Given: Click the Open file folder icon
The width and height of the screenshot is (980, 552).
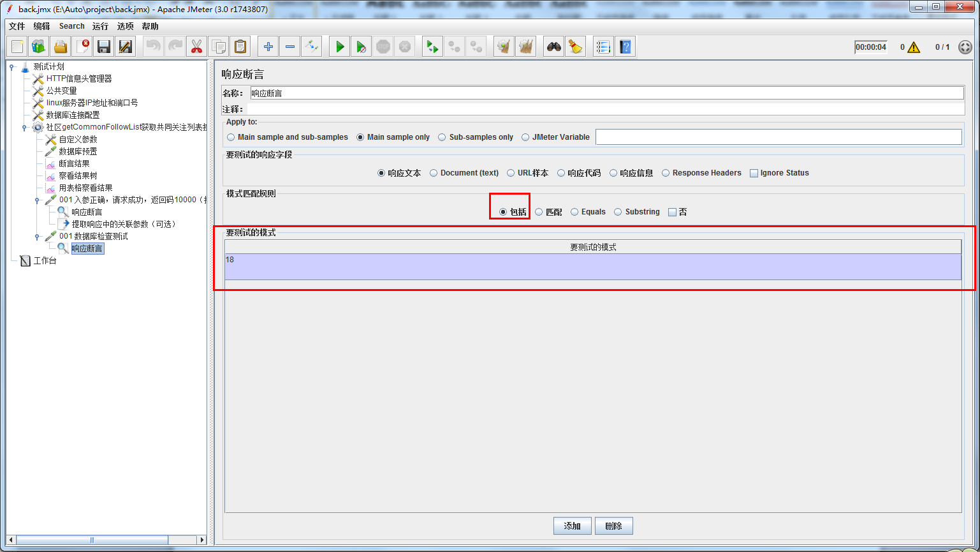Looking at the screenshot, I should click(x=61, y=47).
